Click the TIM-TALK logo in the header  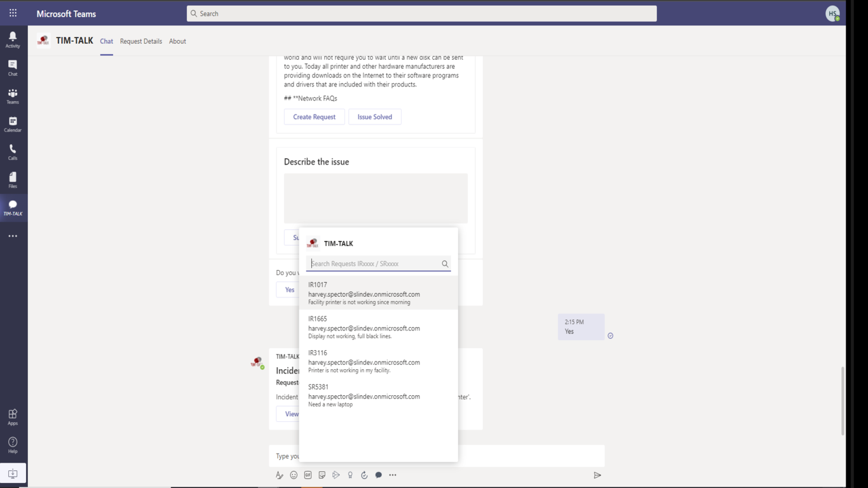[x=43, y=41]
